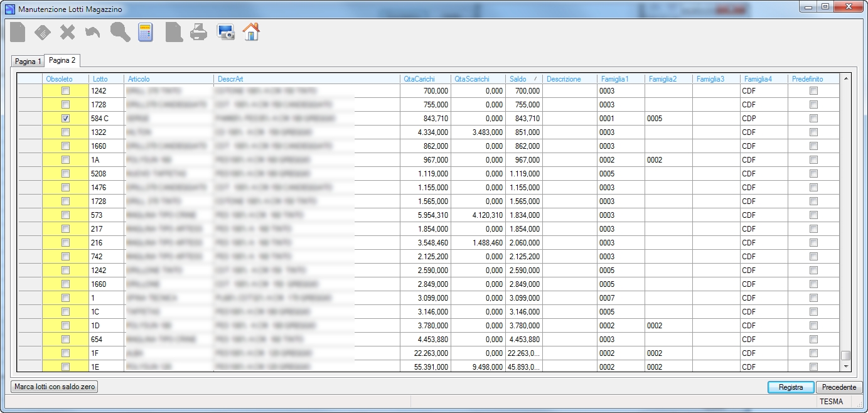868x413 pixels.
Task: Click Marca lotti con saldo zero button
Action: (55, 387)
